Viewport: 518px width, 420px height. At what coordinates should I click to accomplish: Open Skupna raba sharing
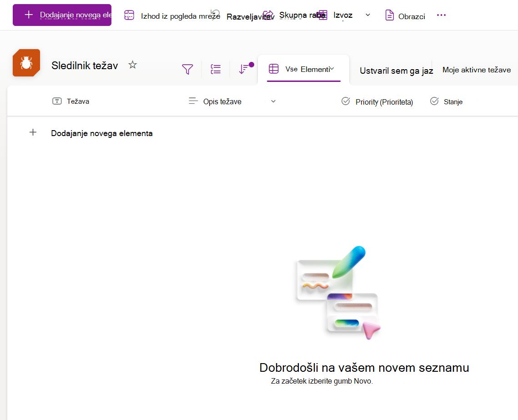(x=302, y=15)
